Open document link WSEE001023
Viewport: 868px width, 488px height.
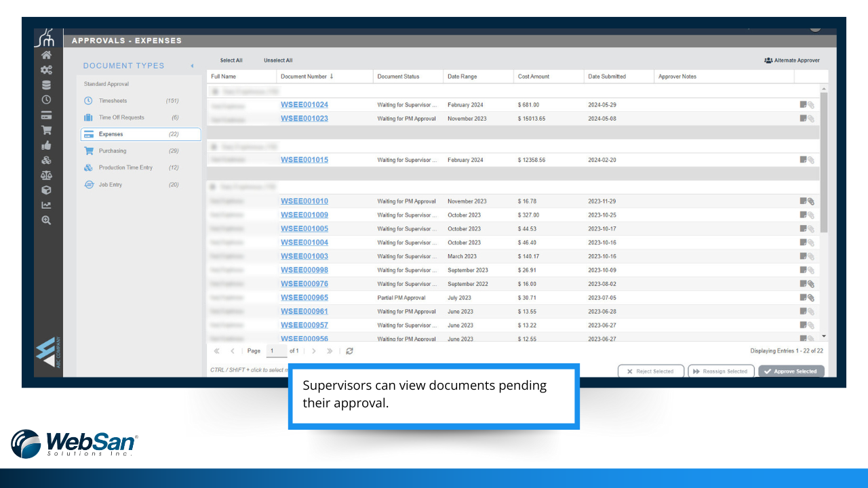point(304,119)
